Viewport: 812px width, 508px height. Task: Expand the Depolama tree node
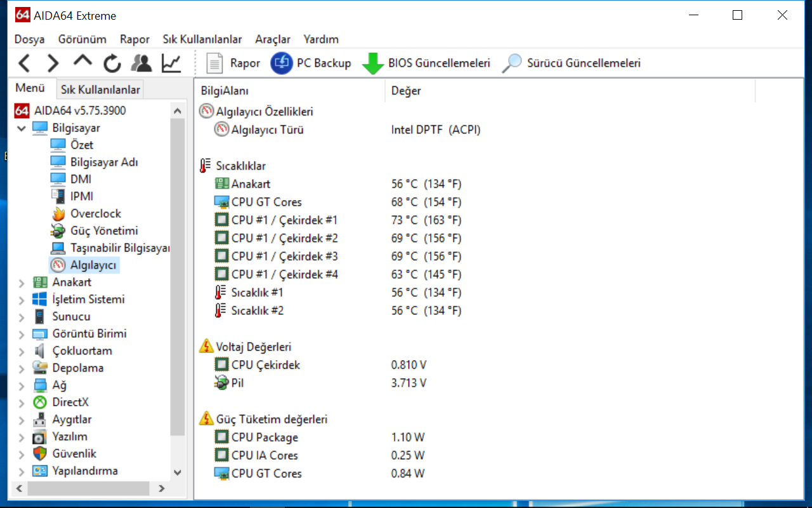pyautogui.click(x=22, y=368)
